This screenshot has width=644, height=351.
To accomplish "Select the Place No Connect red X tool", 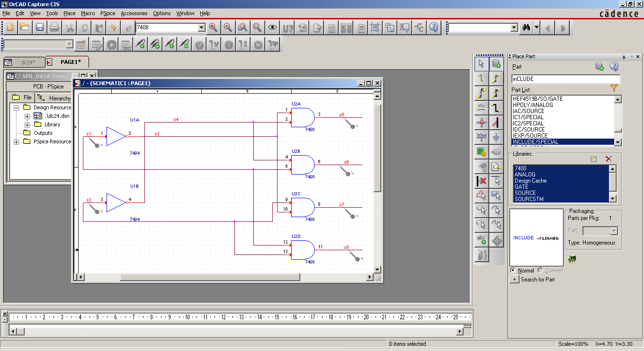I will click(482, 181).
